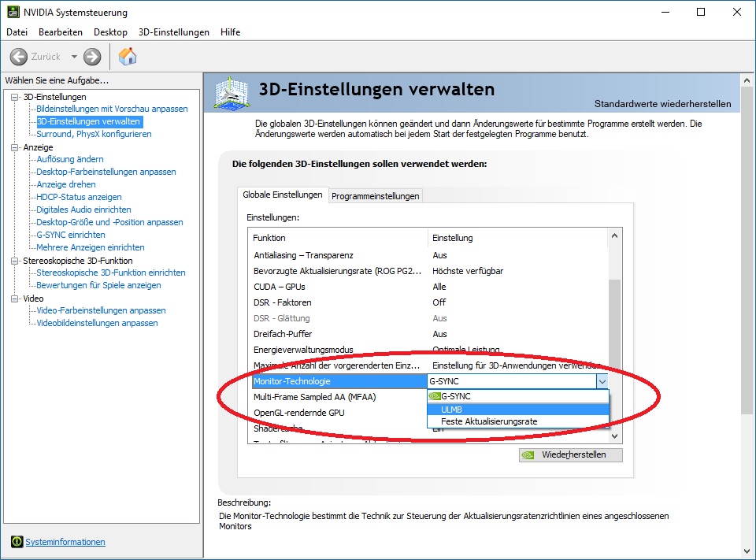The image size is (756, 560).
Task: Open the back history dropdown arrow
Action: point(74,57)
